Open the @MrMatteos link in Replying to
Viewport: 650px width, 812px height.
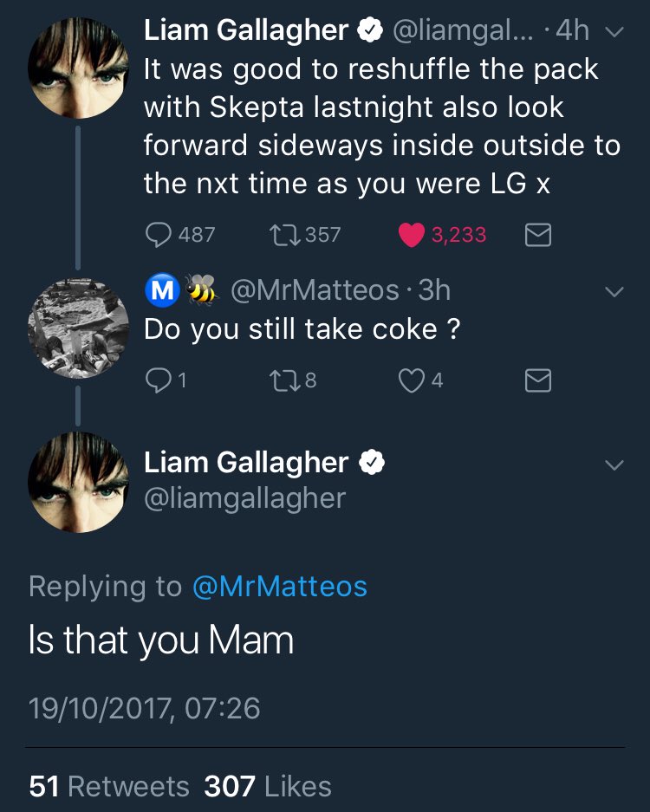pos(280,587)
